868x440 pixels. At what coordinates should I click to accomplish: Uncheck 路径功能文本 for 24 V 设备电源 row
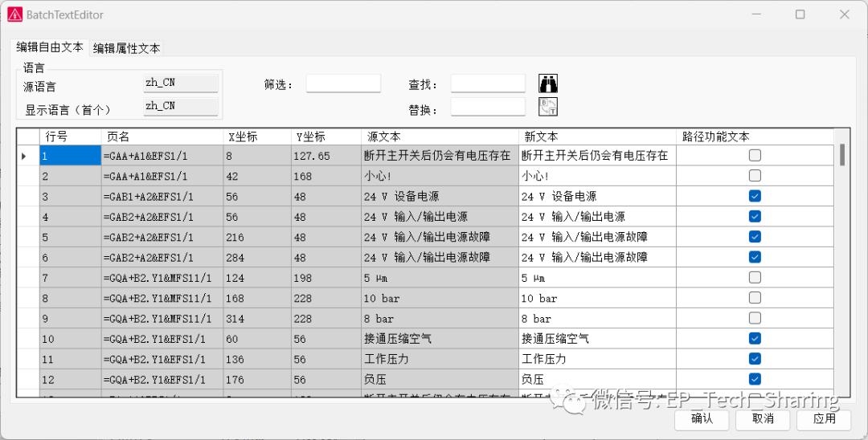point(755,196)
